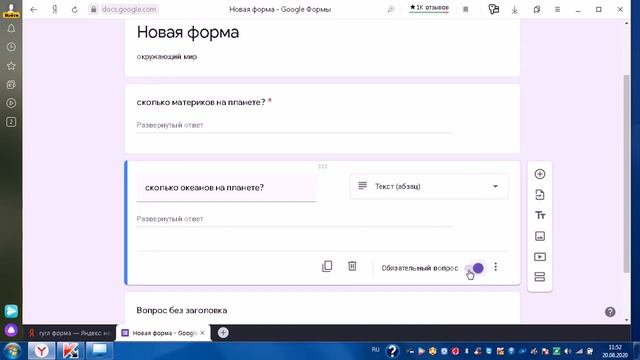Open favorites star in browser sidebar

pyautogui.click(x=11, y=66)
